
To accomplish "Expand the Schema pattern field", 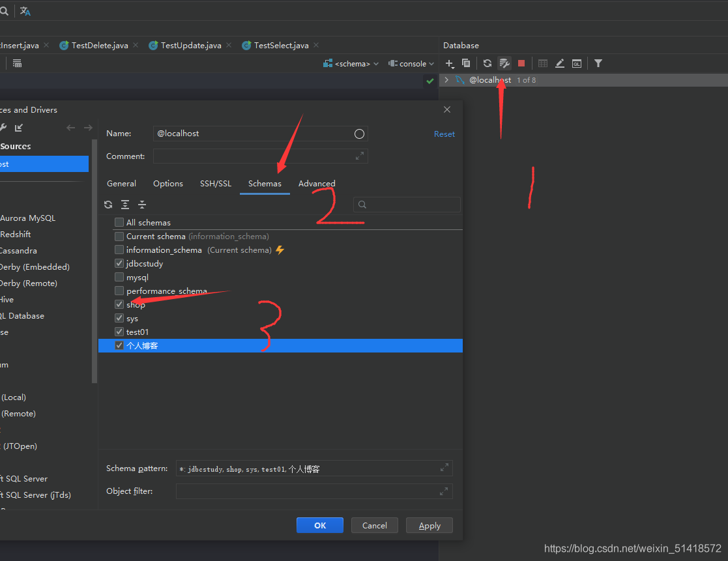I will (x=444, y=467).
